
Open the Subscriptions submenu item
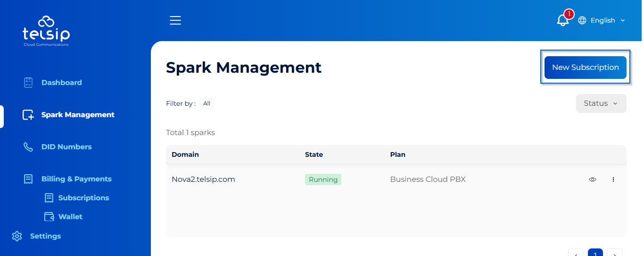pos(83,198)
